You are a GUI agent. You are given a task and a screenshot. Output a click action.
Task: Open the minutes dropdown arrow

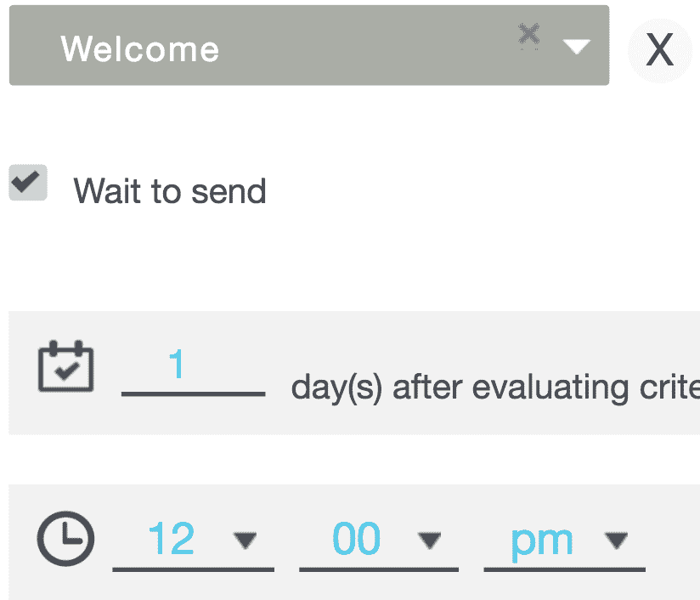tap(430, 540)
